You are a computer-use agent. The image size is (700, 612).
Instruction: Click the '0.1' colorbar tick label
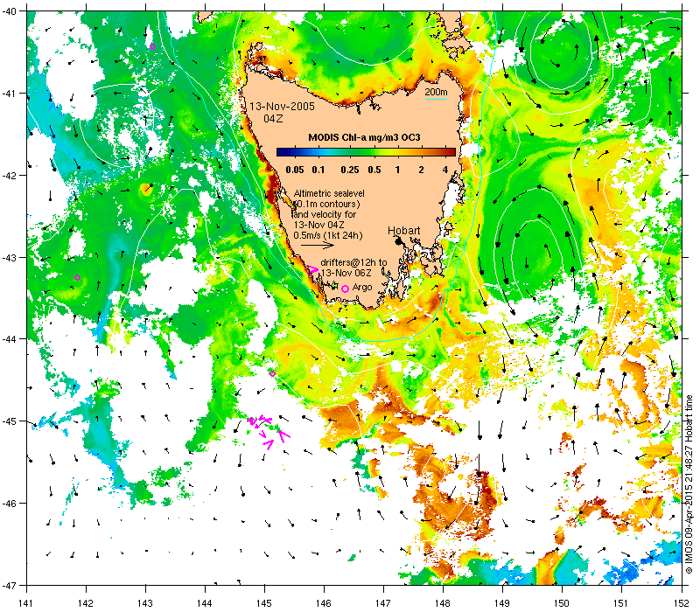318,170
